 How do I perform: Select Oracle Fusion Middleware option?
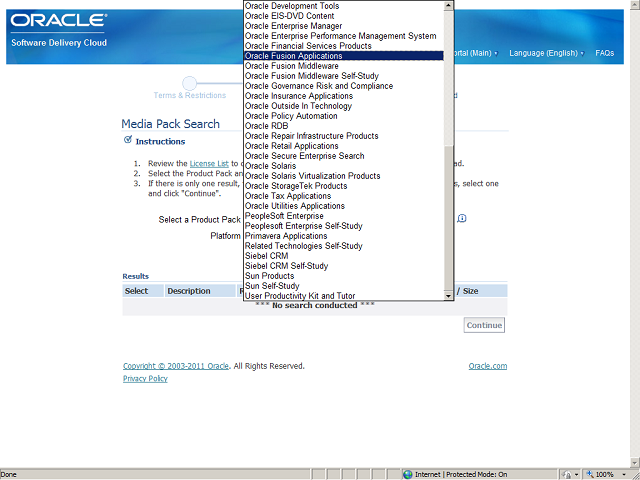pos(344,66)
